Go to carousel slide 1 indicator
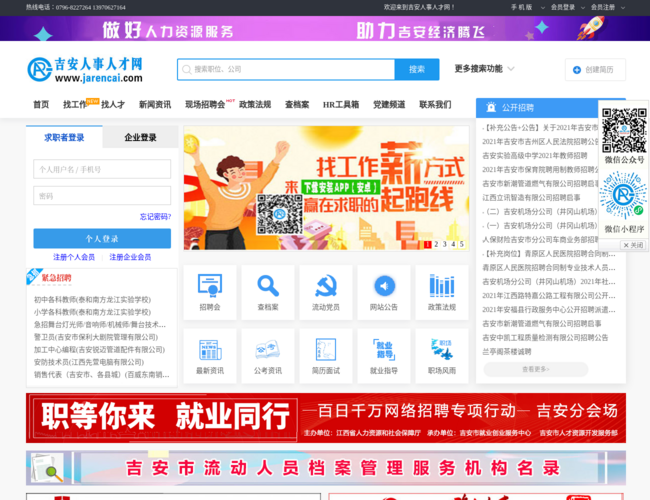 click(x=428, y=244)
